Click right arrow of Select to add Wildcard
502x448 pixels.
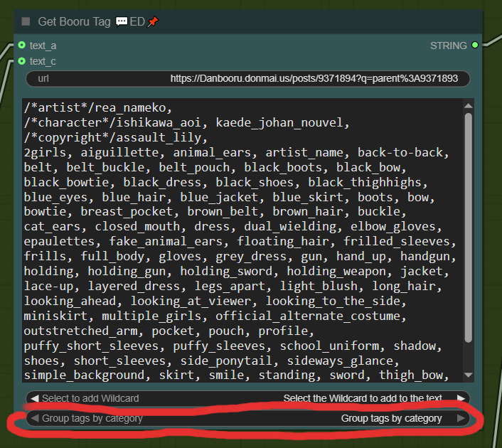tap(461, 398)
